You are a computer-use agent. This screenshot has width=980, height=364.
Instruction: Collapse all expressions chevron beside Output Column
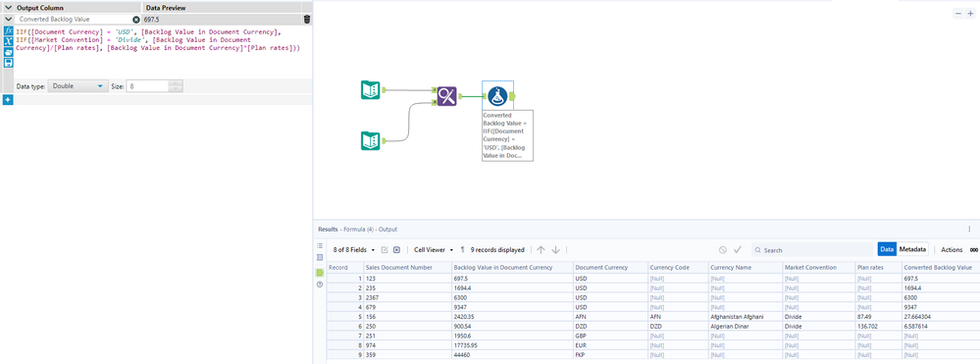pos(8,8)
